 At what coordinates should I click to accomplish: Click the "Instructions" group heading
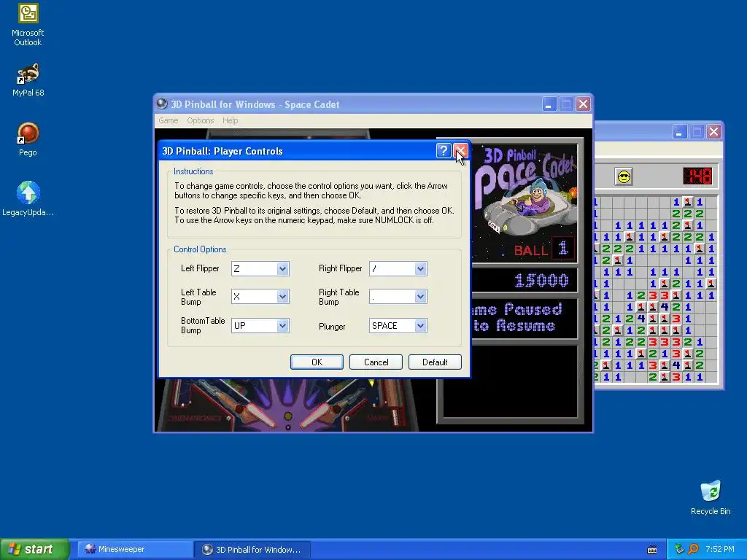pos(193,171)
